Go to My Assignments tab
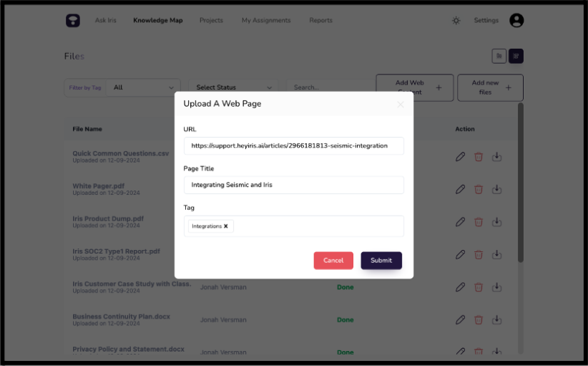588x366 pixels. pos(266,20)
